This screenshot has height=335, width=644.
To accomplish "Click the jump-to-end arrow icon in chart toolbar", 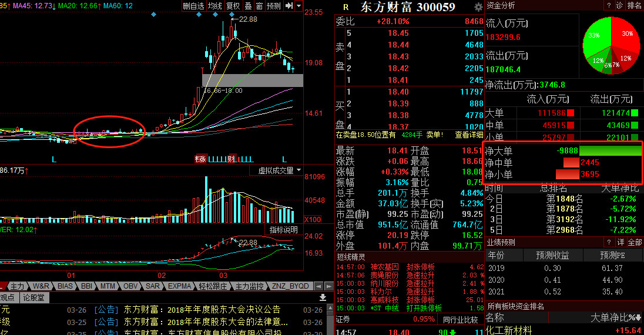I will tap(289, 6).
